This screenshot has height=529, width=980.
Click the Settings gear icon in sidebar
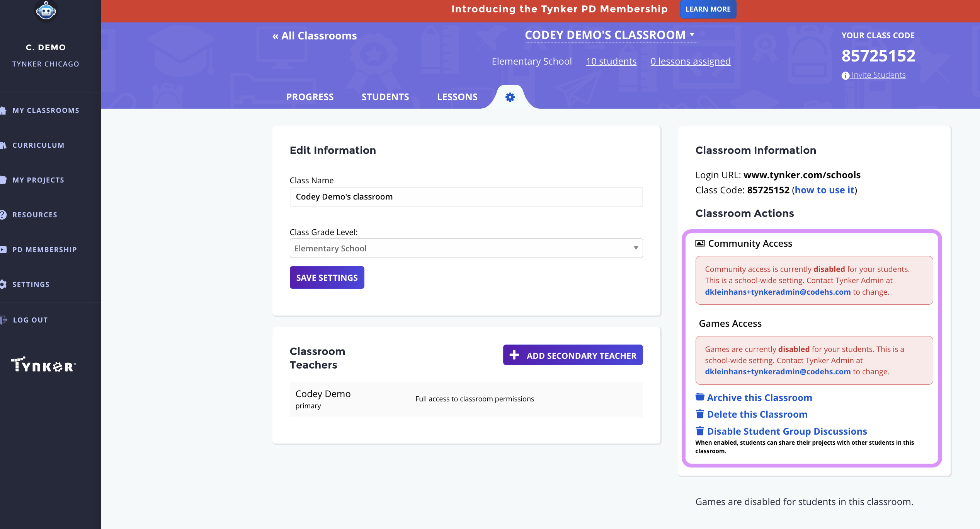3,284
